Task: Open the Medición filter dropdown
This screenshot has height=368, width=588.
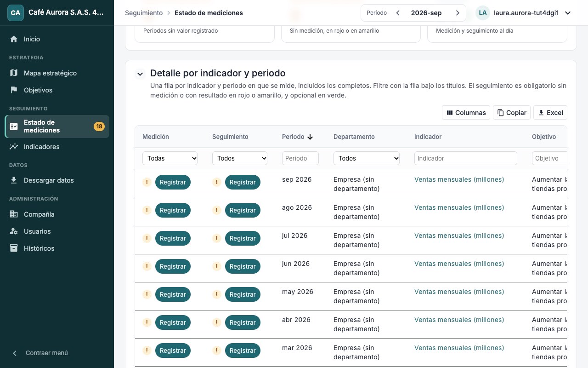Action: click(x=170, y=158)
